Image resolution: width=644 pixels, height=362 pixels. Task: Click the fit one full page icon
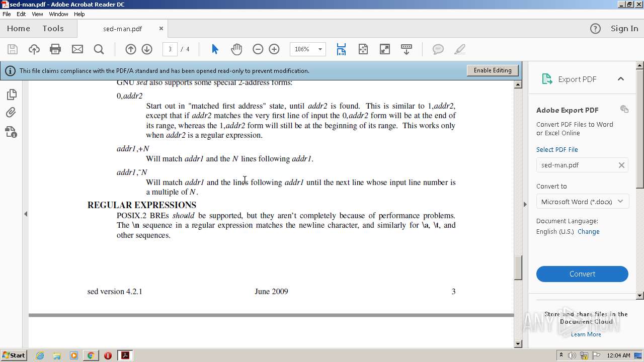tap(363, 49)
